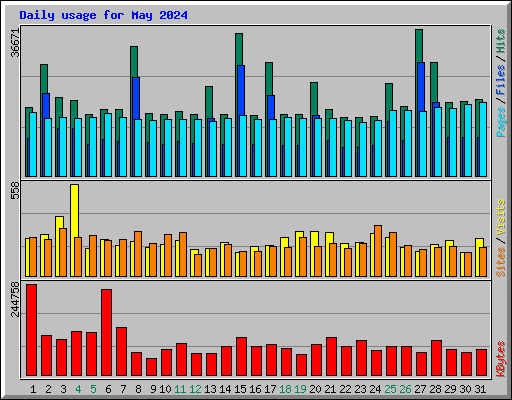Viewport: 512px width, 400px height.
Task: Click day 4 on the x-axis
Action: coord(78,389)
